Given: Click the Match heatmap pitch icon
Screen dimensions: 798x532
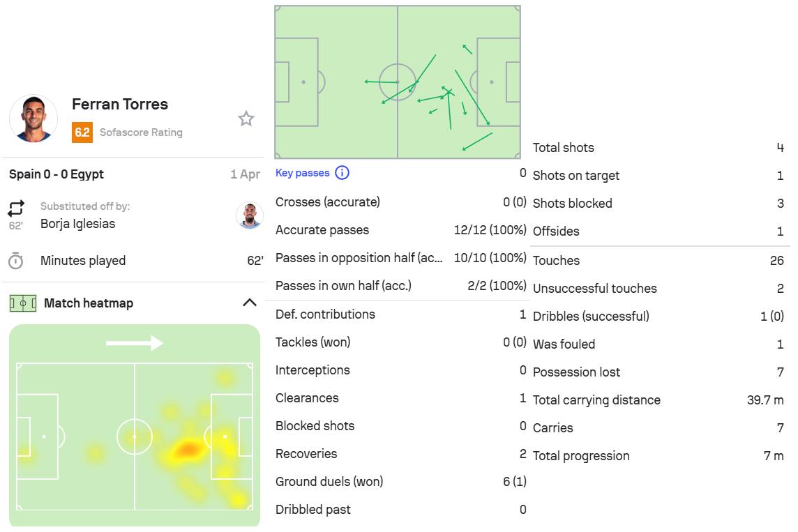Looking at the screenshot, I should pos(23,303).
